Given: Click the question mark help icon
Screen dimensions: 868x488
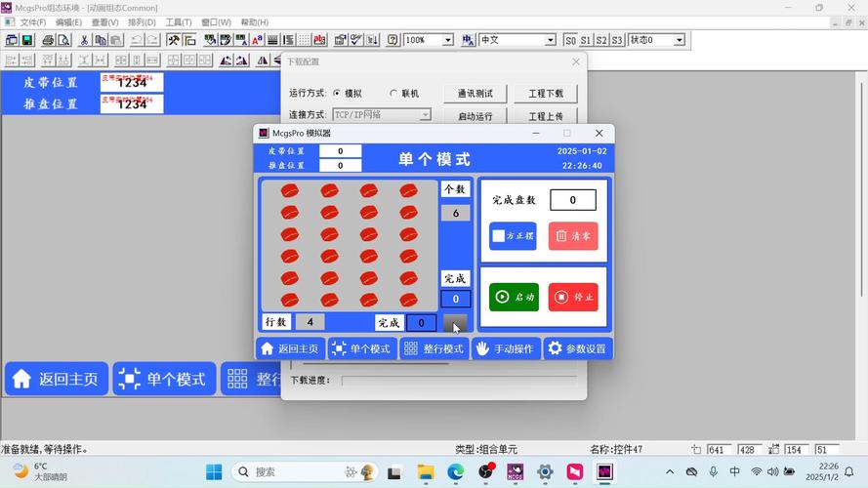Looking at the screenshot, I should point(393,40).
